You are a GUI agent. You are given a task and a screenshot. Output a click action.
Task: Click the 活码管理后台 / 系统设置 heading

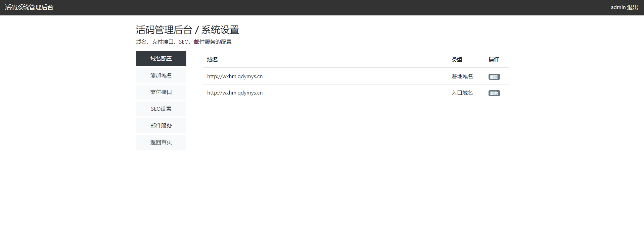pyautogui.click(x=187, y=30)
